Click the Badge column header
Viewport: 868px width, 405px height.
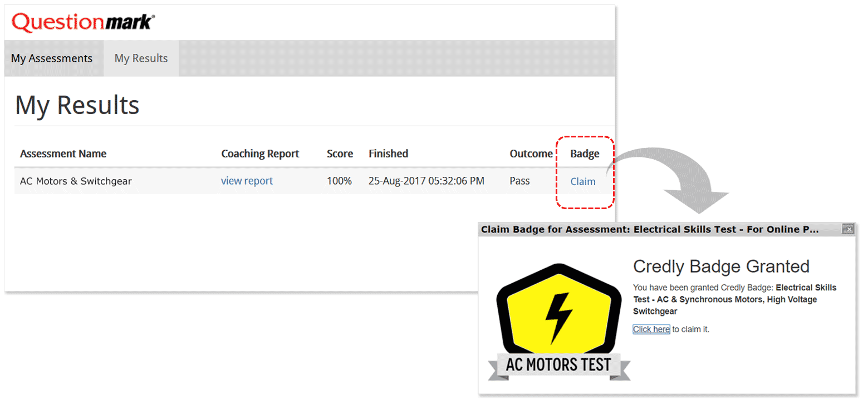point(585,154)
